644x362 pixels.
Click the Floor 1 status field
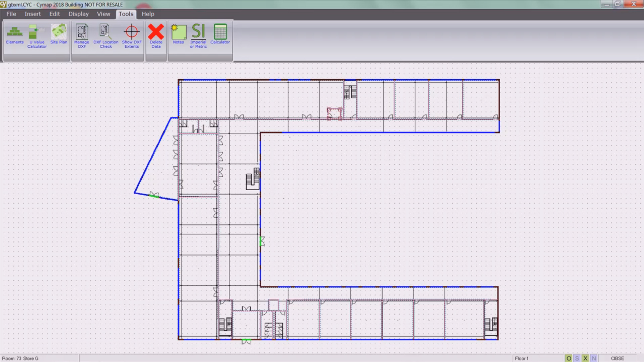click(x=538, y=358)
